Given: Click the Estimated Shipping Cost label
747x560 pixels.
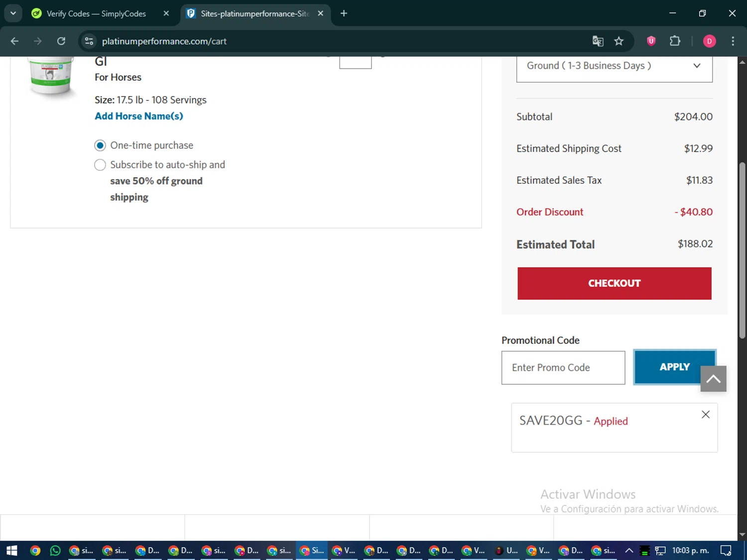Looking at the screenshot, I should [569, 148].
